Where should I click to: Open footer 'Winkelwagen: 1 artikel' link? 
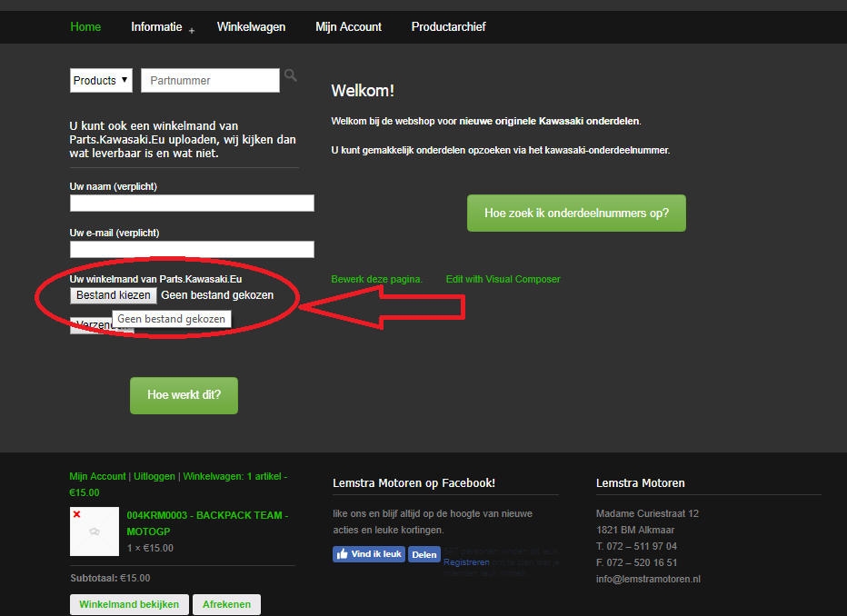(178, 484)
